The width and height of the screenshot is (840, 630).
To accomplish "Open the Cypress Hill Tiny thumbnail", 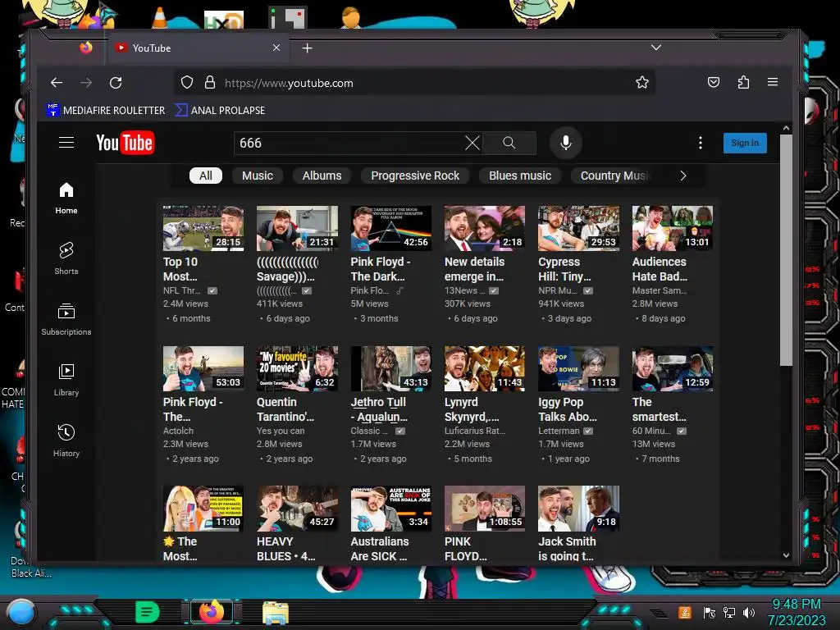I will [x=578, y=228].
